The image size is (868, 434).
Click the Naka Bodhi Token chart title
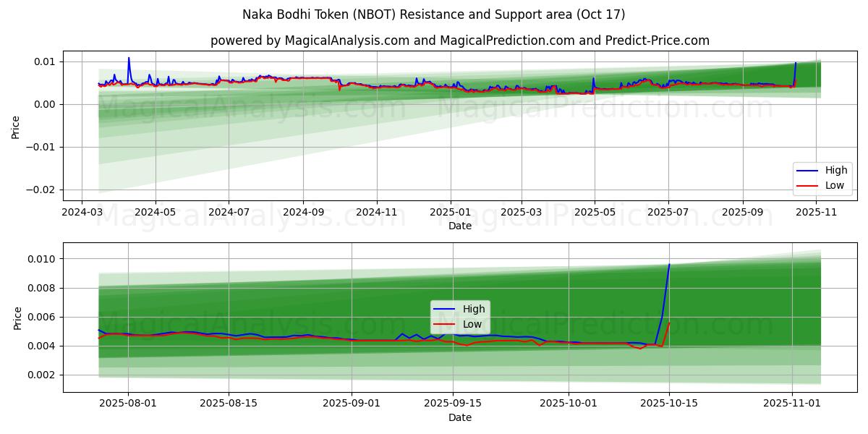pos(434,14)
